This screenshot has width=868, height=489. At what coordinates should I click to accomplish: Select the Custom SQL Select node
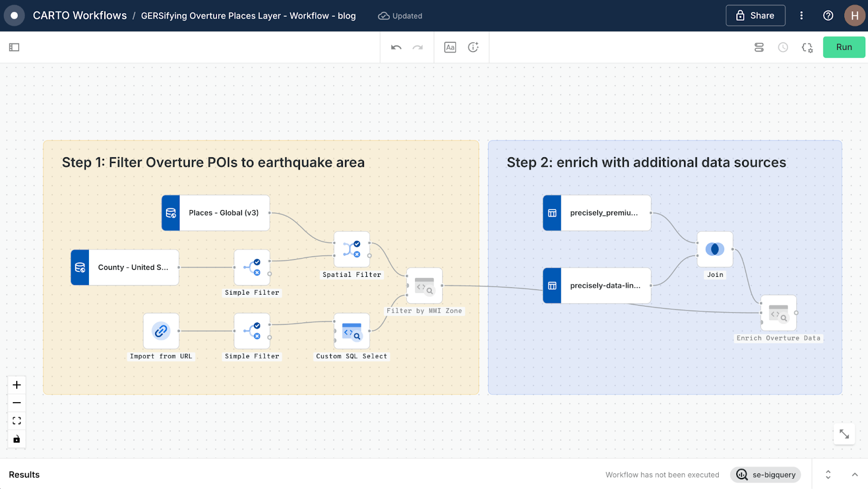(352, 331)
